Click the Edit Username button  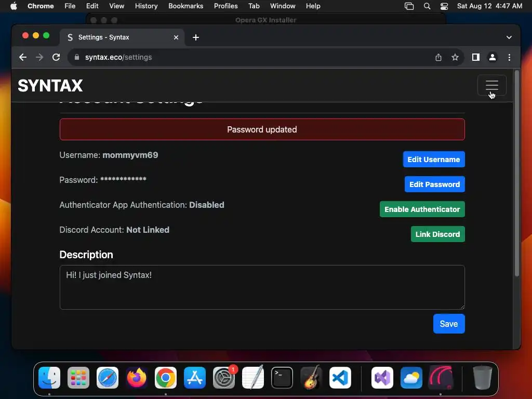434,159
